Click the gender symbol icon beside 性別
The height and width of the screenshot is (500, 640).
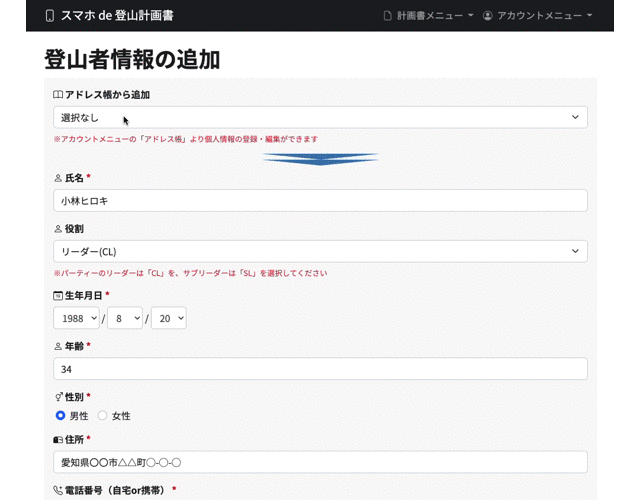tap(59, 397)
